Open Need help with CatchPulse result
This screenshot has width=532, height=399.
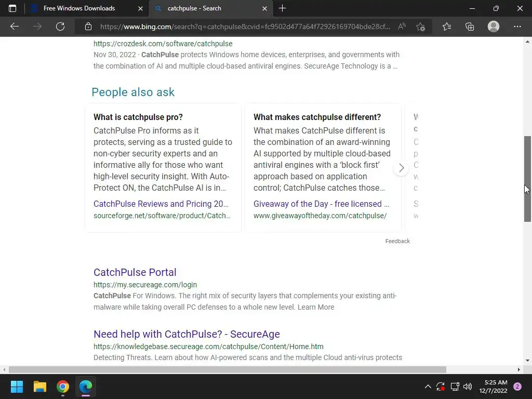187,334
